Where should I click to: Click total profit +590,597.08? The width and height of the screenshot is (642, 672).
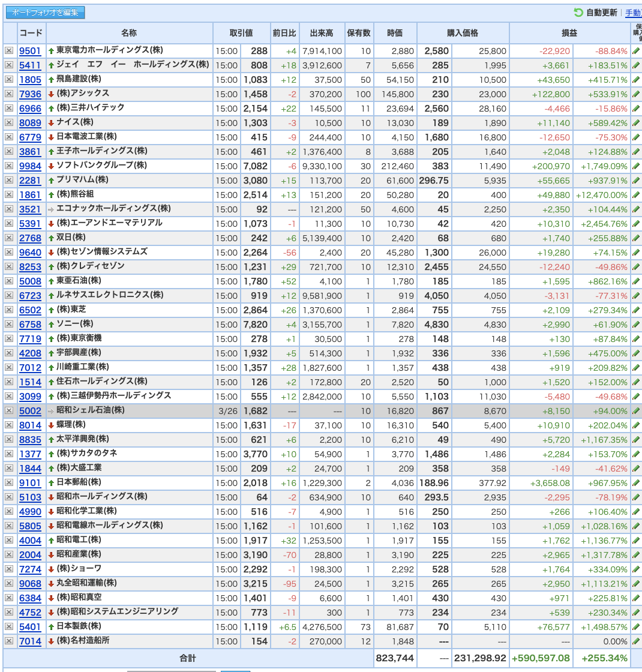pyautogui.click(x=541, y=658)
